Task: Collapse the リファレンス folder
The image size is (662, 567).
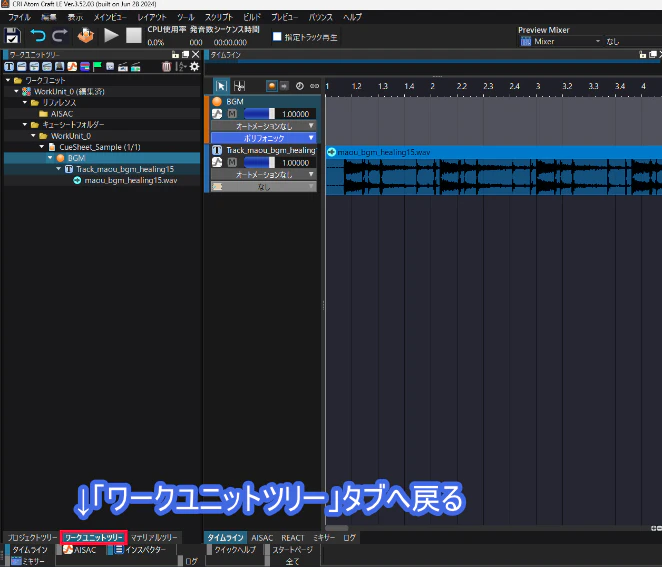Action: click(x=25, y=102)
